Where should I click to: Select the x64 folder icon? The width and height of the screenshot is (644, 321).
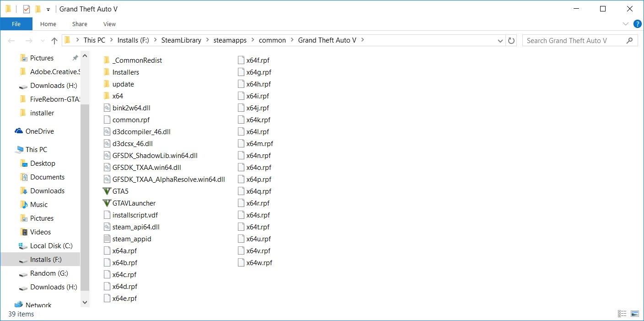point(107,96)
